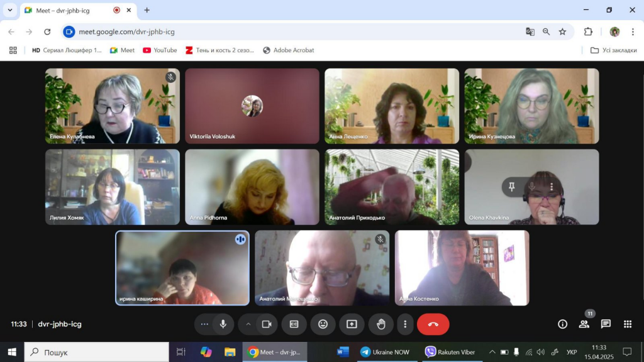Open the more options three-dot menu
The width and height of the screenshot is (644, 362).
[405, 324]
